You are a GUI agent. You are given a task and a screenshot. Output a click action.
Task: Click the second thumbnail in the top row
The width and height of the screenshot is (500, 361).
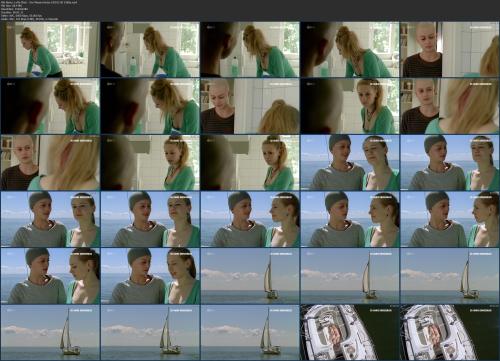point(150,49)
